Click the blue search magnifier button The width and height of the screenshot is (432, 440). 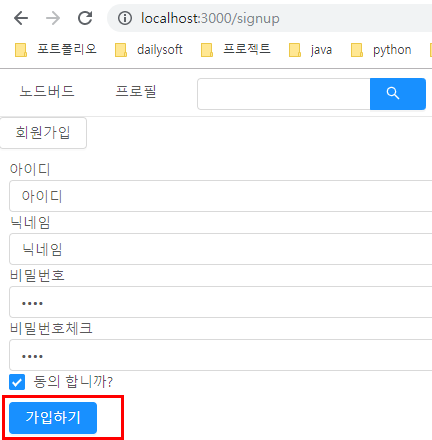(398, 94)
